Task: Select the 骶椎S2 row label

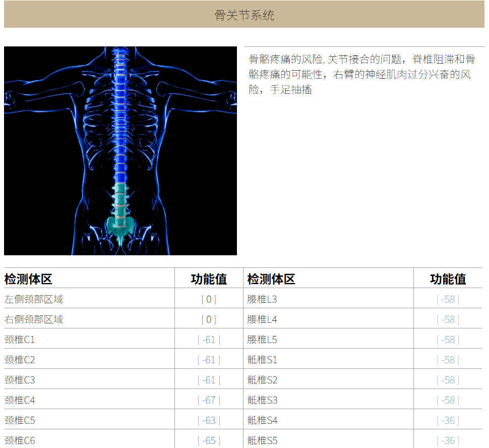Action: point(262,380)
